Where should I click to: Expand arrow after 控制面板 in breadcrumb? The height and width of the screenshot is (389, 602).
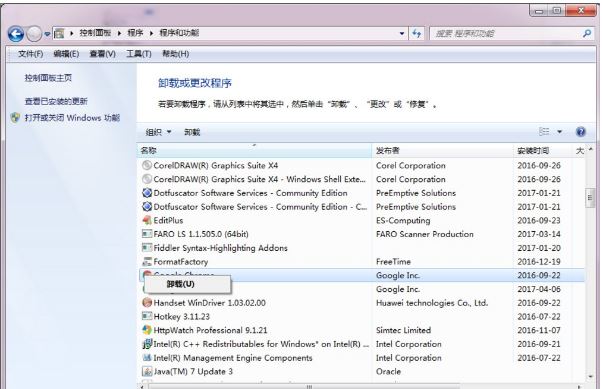pos(119,33)
